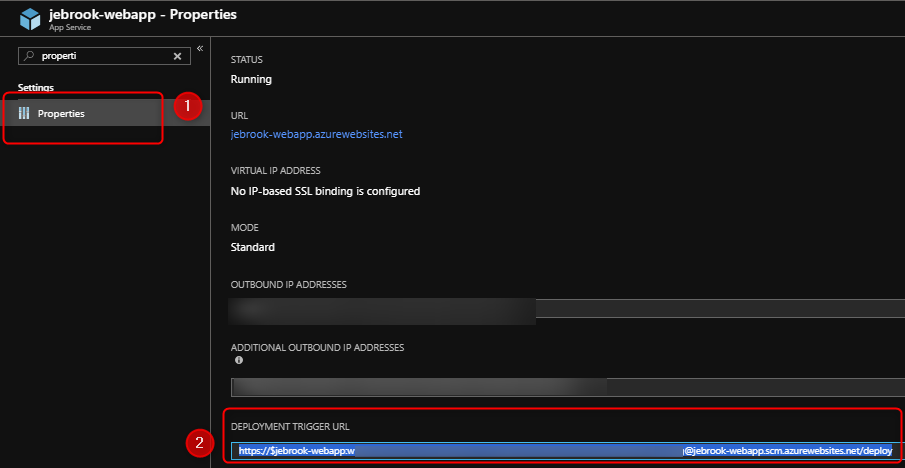Image resolution: width=905 pixels, height=468 pixels.
Task: Click the 'jebrook-webapp - Properties' title
Action: [x=143, y=14]
